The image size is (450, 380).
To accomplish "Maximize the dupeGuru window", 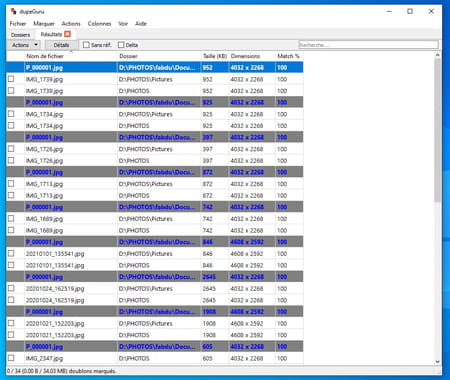I will (410, 11).
